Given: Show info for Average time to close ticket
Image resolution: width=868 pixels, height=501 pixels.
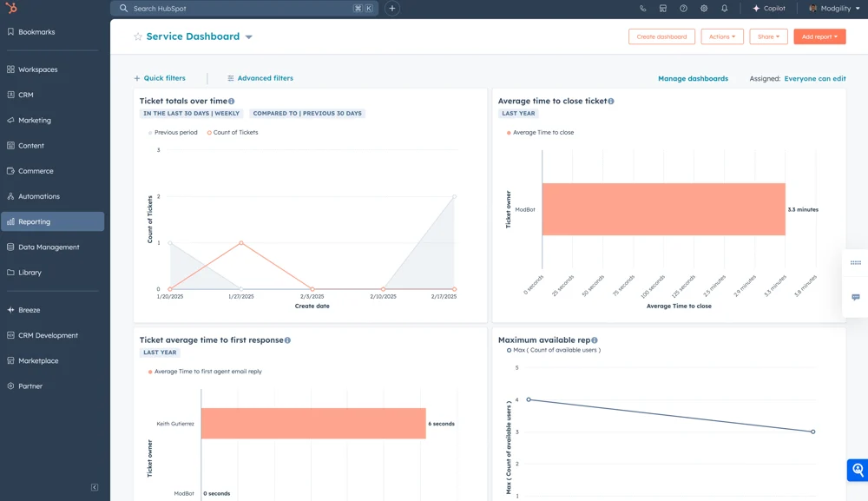Looking at the screenshot, I should [x=611, y=102].
